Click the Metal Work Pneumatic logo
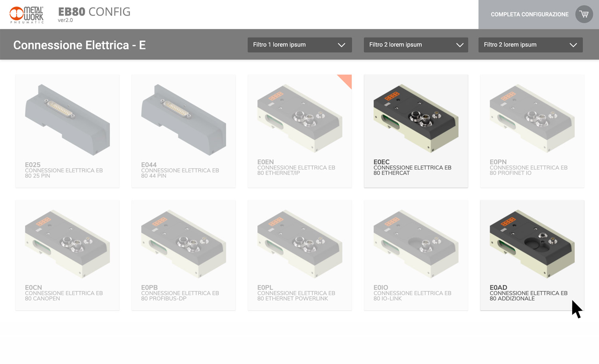Screen dimensions: 599x364 click(27, 15)
